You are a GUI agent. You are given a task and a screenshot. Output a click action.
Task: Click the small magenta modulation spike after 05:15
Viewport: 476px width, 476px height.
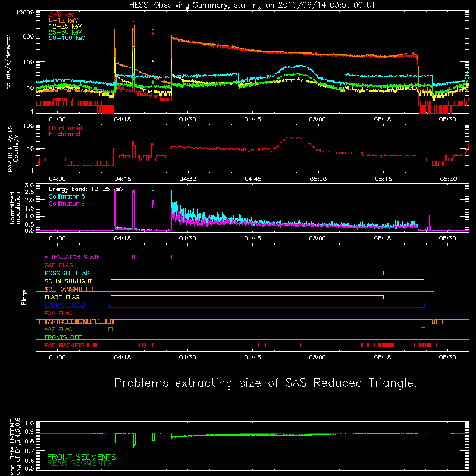click(430, 222)
